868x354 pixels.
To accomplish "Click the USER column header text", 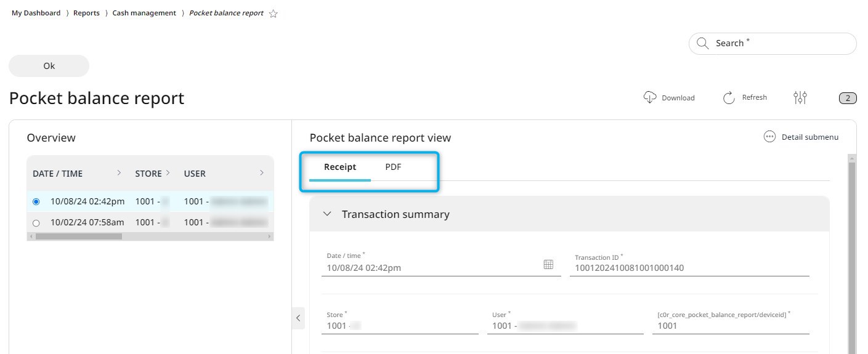I will point(195,174).
